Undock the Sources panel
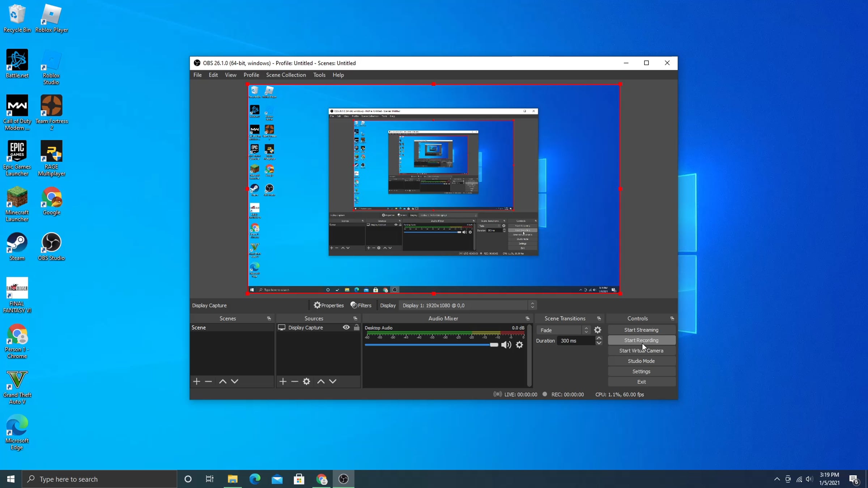This screenshot has width=868, height=488. pos(355,318)
